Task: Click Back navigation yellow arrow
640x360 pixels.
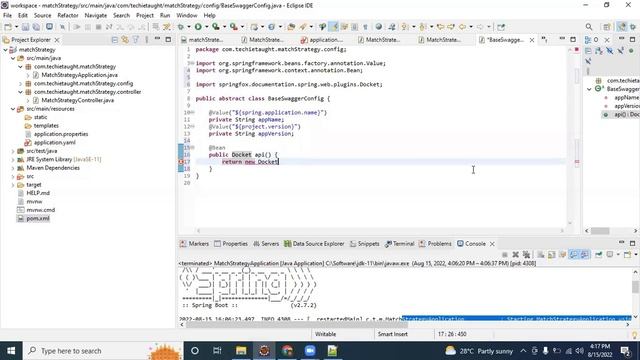Action: click(x=462, y=27)
